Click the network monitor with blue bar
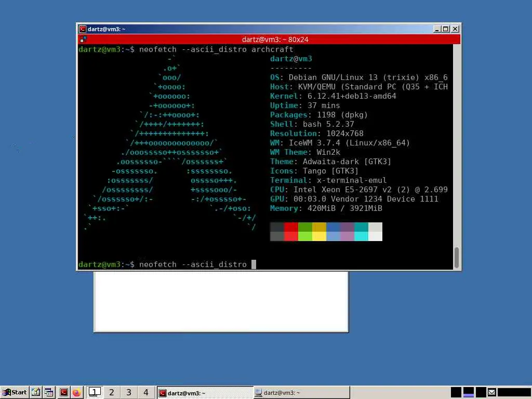This screenshot has width=532, height=399. (x=469, y=392)
